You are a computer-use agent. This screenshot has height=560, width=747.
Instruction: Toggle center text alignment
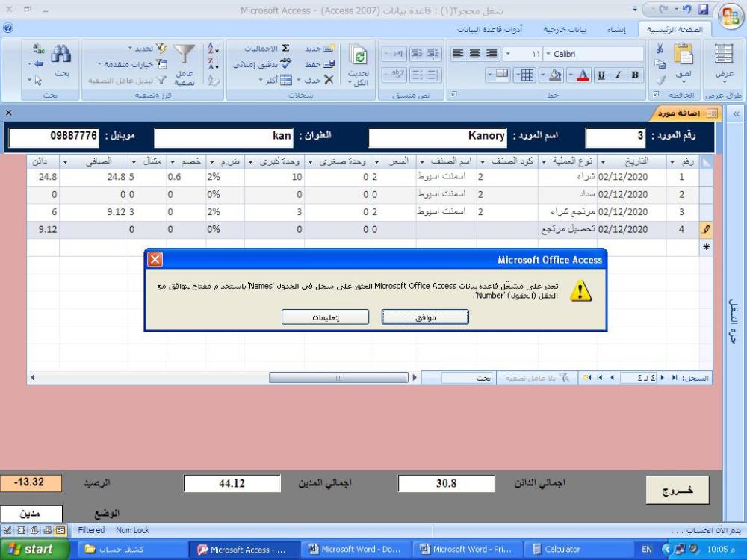coord(475,54)
